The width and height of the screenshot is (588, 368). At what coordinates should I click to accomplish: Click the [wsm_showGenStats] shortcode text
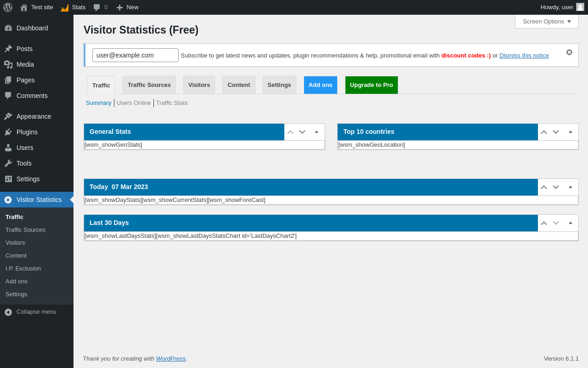tap(113, 145)
